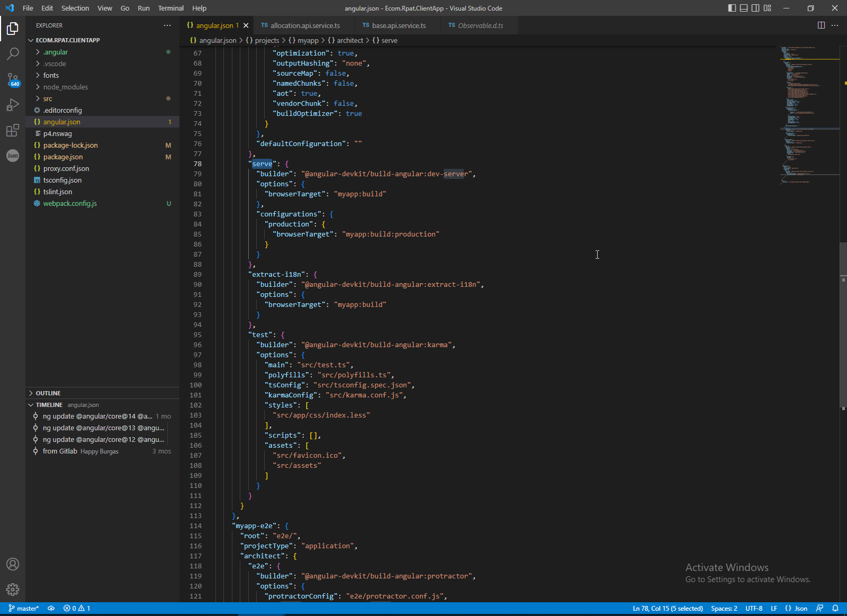
Task: Open Source Control view with 640 badge
Action: (x=13, y=79)
